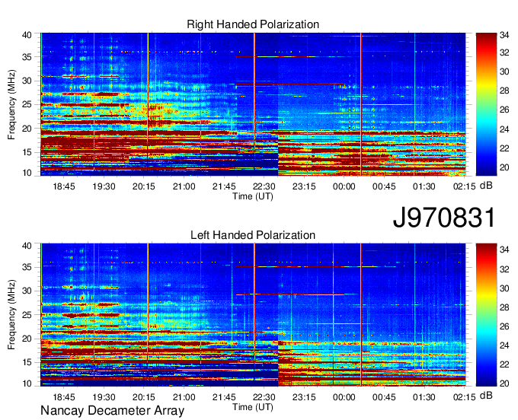
Task: Click dB unit beside Left Handed color bar
Action: tap(486, 395)
